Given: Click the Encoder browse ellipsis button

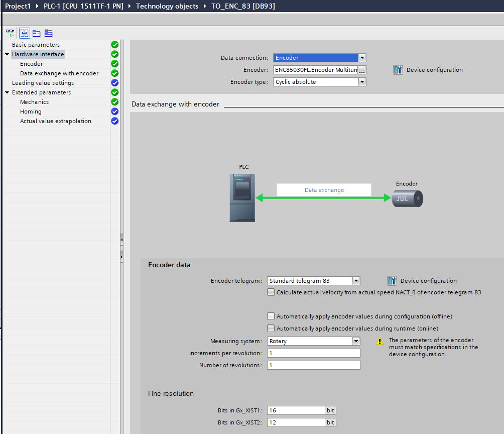Looking at the screenshot, I should [x=362, y=70].
